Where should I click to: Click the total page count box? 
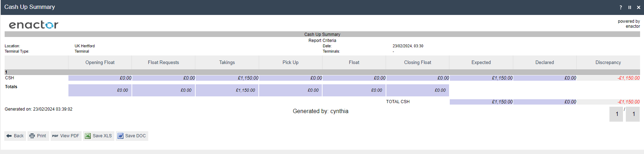coord(633,114)
